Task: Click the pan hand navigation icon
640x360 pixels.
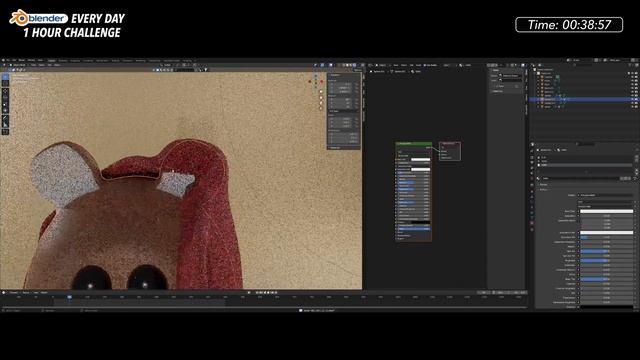Action: [x=321, y=97]
